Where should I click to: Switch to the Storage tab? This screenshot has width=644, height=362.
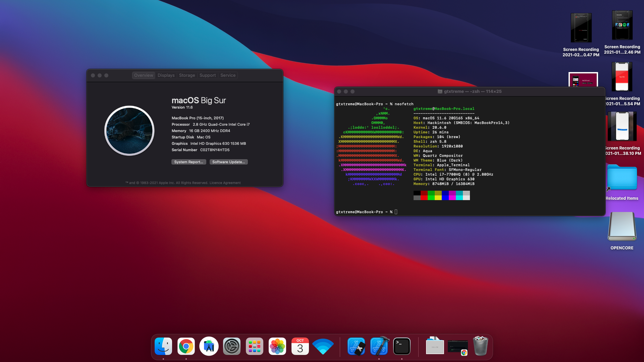point(187,75)
